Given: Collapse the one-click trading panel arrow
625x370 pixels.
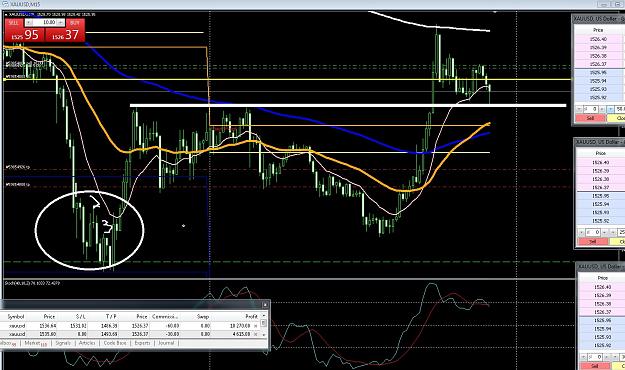Looking at the screenshot, I should [x=6, y=14].
